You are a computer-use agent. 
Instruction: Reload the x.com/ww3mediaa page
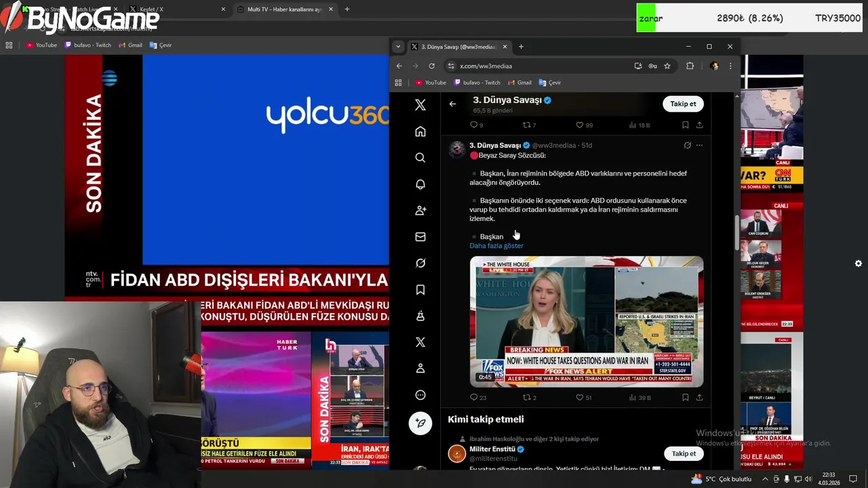click(431, 66)
